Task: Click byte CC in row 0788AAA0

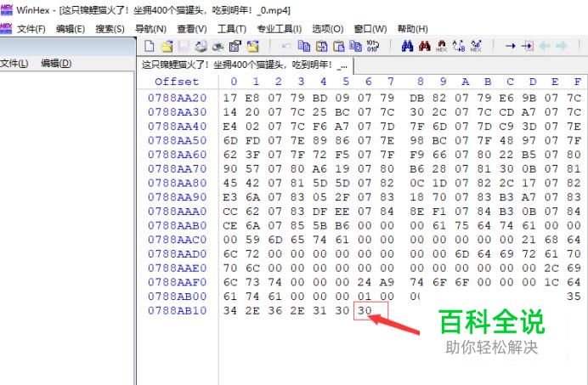Action: tap(230, 212)
